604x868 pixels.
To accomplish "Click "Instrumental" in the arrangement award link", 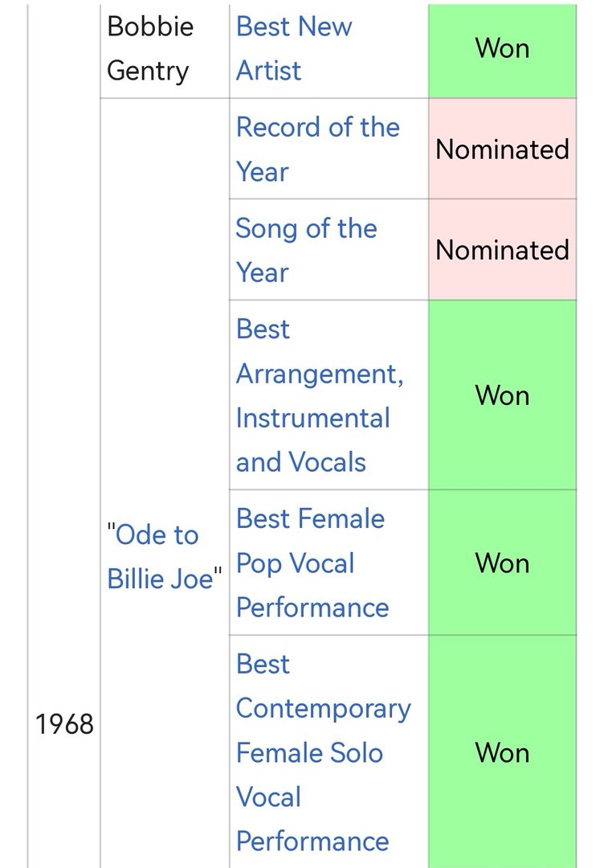I will [x=313, y=418].
